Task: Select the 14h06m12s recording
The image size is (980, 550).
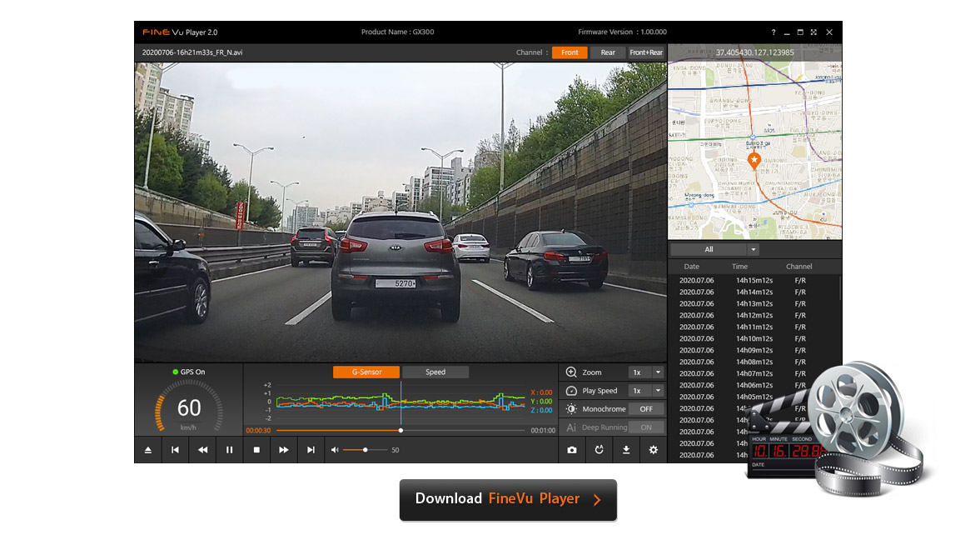Action: (x=754, y=386)
